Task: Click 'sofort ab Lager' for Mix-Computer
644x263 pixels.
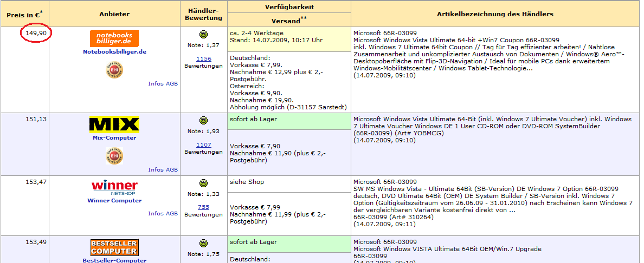Action: click(x=289, y=122)
